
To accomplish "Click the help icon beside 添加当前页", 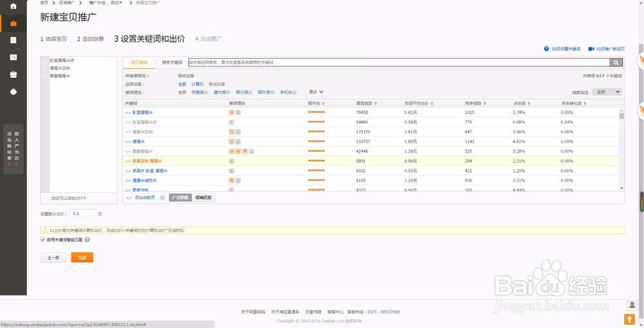I will [163, 198].
